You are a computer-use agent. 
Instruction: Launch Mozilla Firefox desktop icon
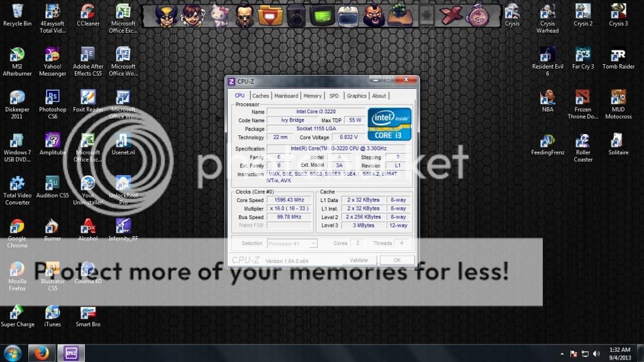(17, 276)
